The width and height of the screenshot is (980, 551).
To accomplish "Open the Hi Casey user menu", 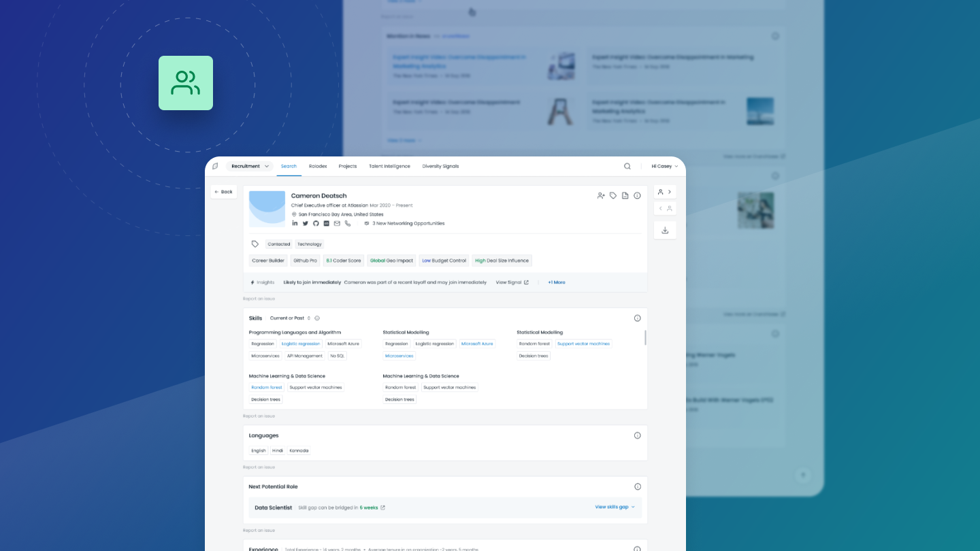I will point(664,166).
